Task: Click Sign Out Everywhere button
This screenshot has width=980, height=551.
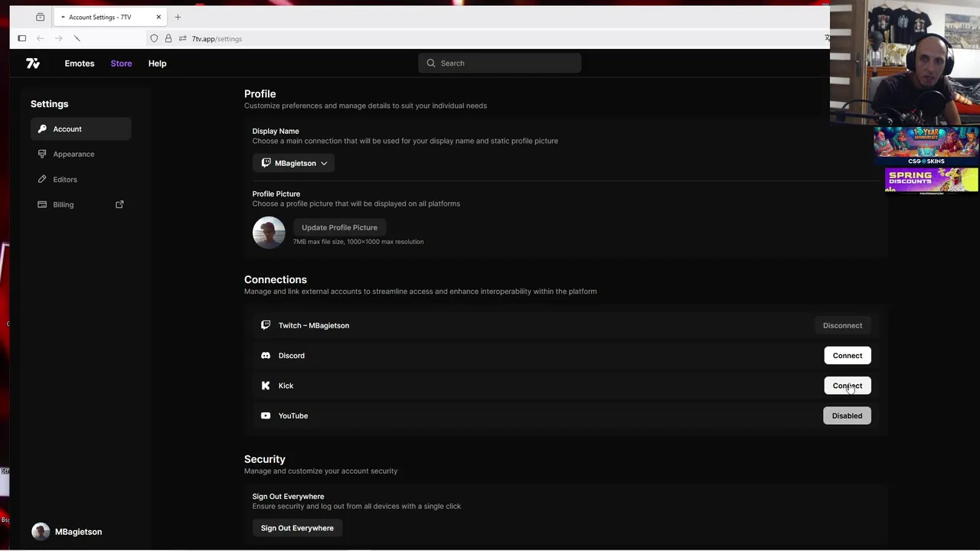Action: point(297,528)
